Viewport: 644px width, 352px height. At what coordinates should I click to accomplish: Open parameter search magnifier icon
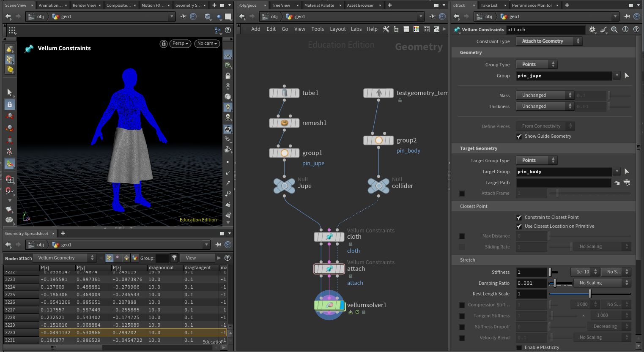coord(614,30)
